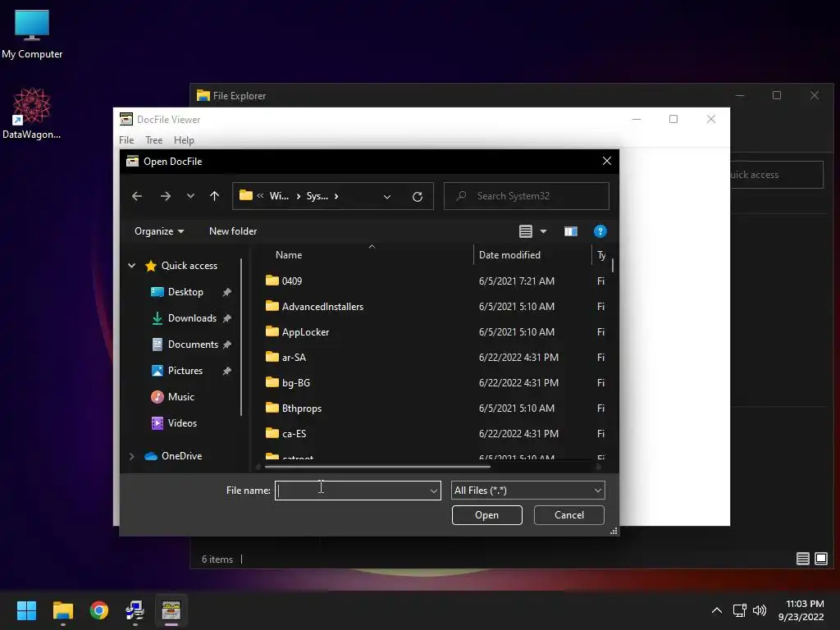840x630 pixels.
Task: Select the AppLocker folder
Action: [305, 332]
